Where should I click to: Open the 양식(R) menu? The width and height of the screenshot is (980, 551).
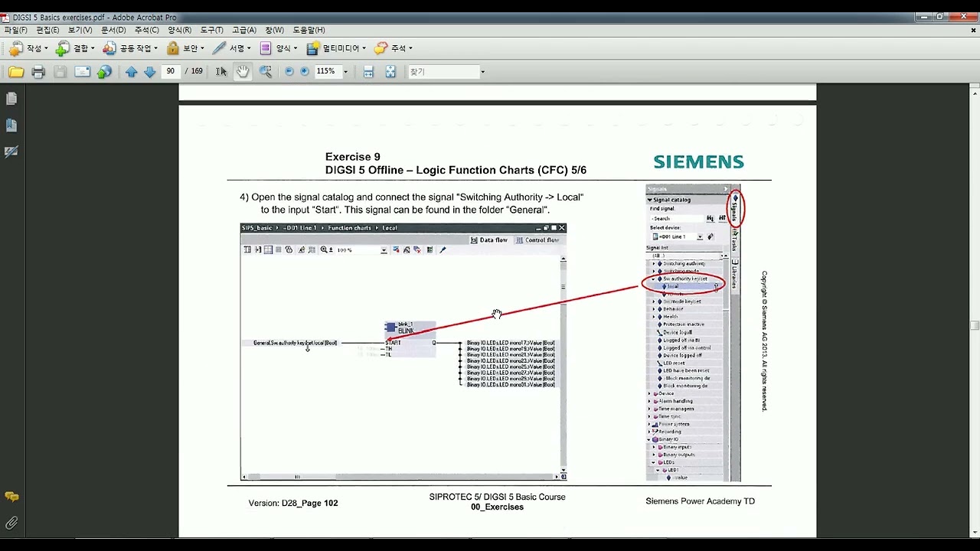(179, 30)
